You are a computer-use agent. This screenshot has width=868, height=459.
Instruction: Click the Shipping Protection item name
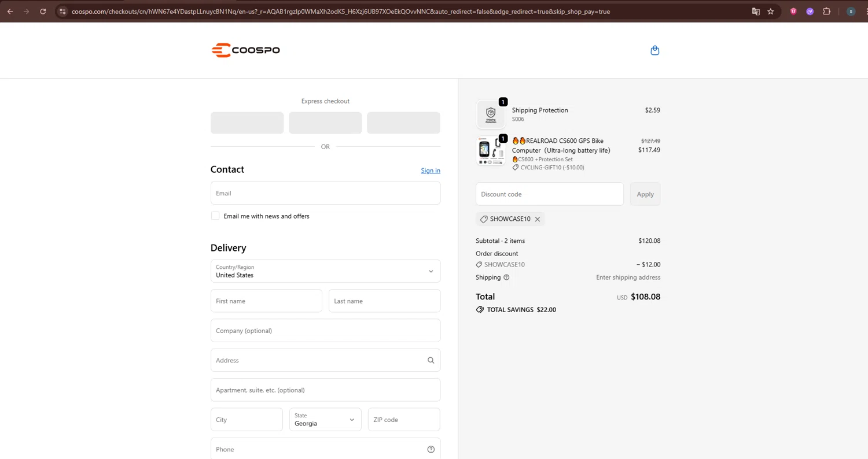tap(540, 110)
